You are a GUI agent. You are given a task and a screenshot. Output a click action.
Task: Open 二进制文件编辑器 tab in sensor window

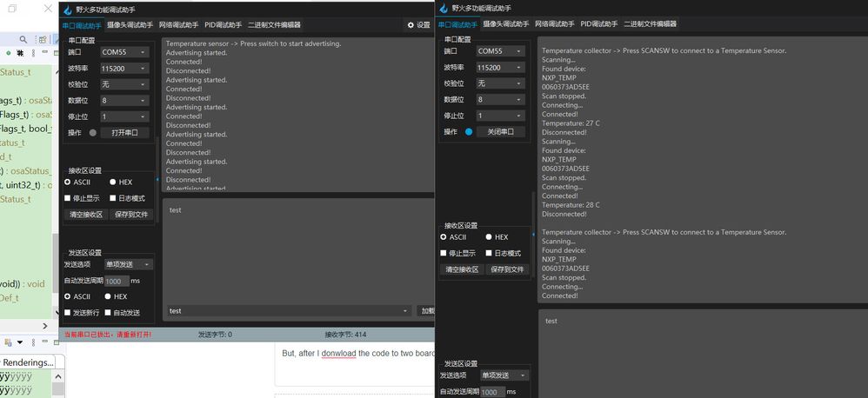point(275,25)
